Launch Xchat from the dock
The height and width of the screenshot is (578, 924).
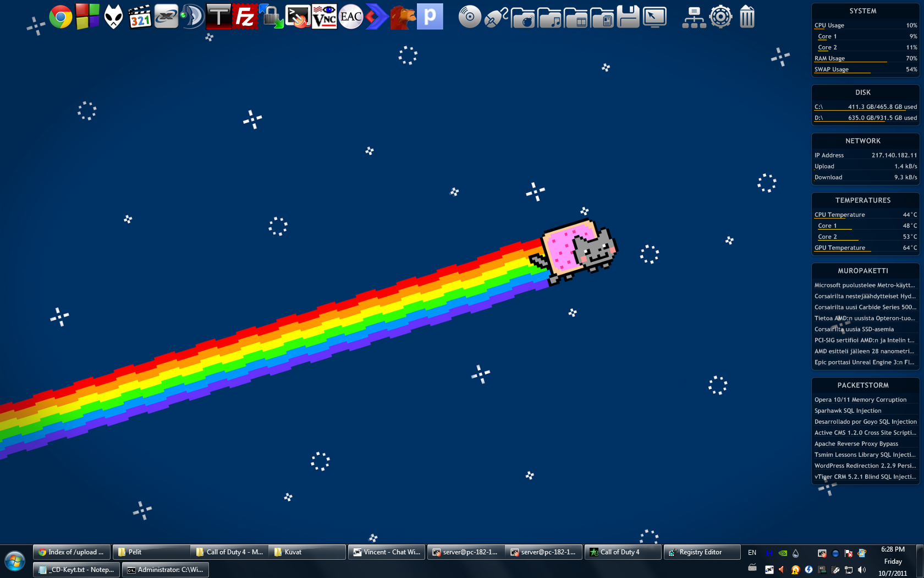coord(166,17)
